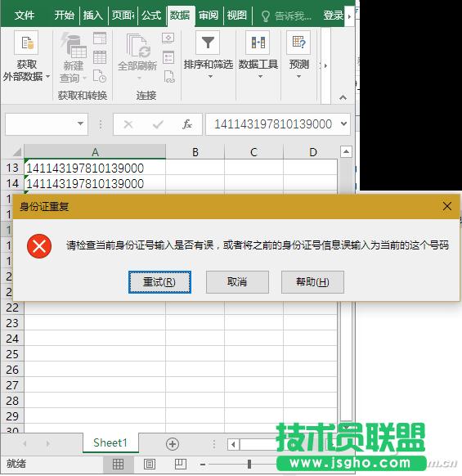Viewport: 462px width, 476px height.
Task: Switch to page layout view icon
Action: point(150,465)
